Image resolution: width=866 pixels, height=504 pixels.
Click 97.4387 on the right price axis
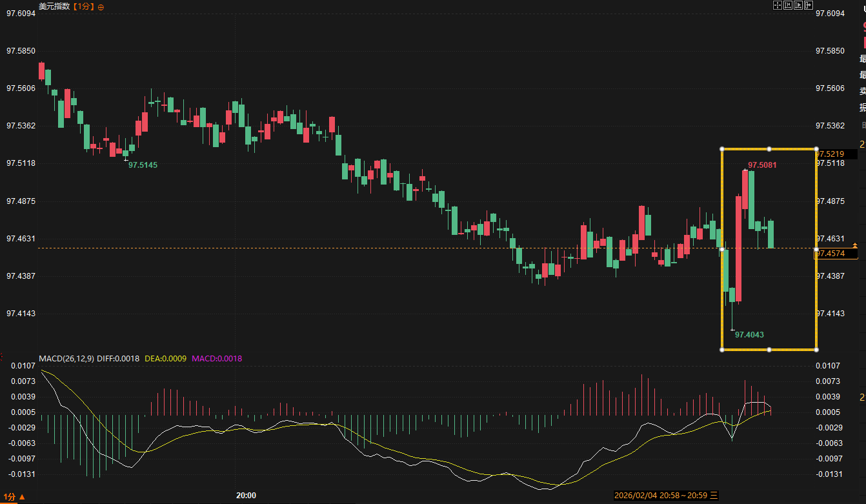coord(831,276)
